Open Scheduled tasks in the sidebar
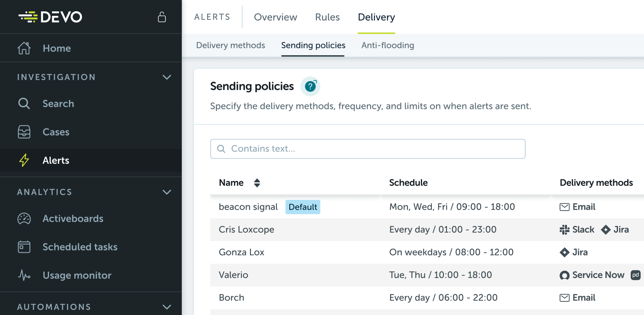This screenshot has width=644, height=315. 80,247
